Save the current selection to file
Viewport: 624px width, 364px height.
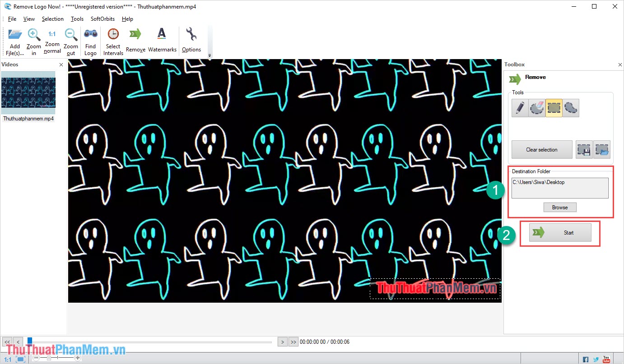584,149
